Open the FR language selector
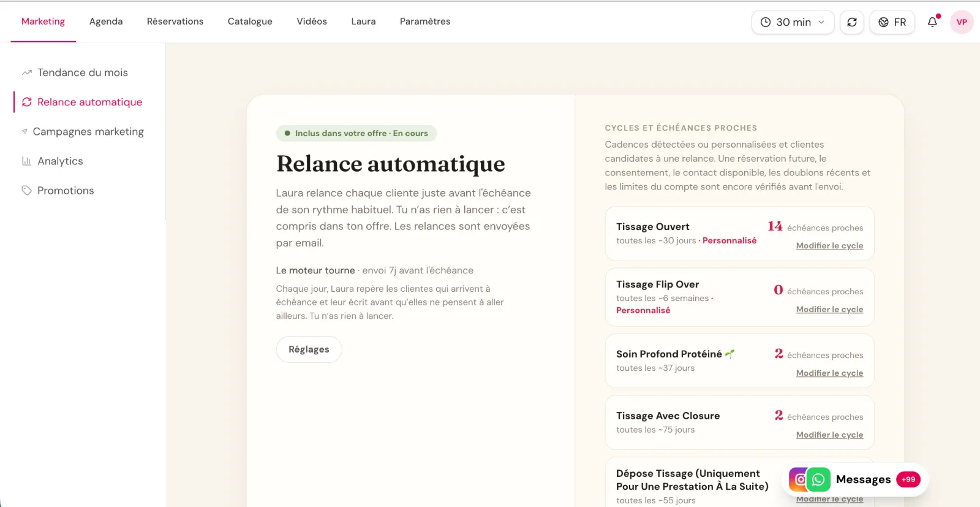The height and width of the screenshot is (507, 980). (x=892, y=22)
